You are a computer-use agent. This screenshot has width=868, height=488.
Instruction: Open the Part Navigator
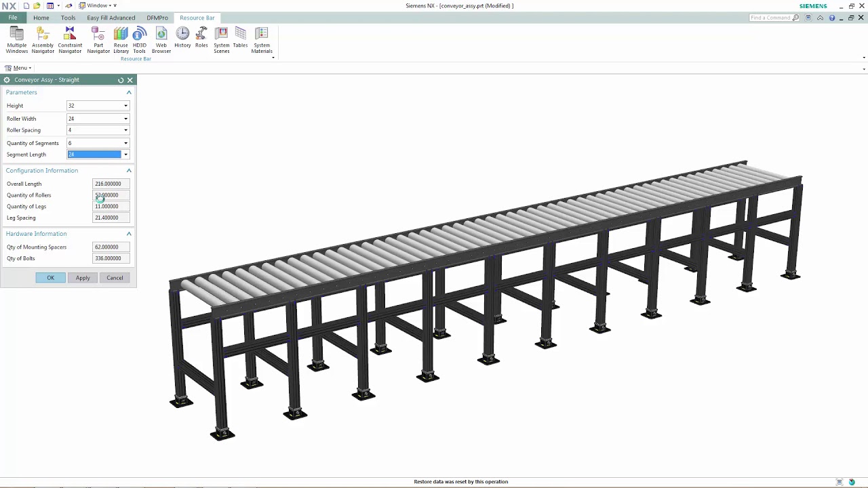tap(98, 40)
